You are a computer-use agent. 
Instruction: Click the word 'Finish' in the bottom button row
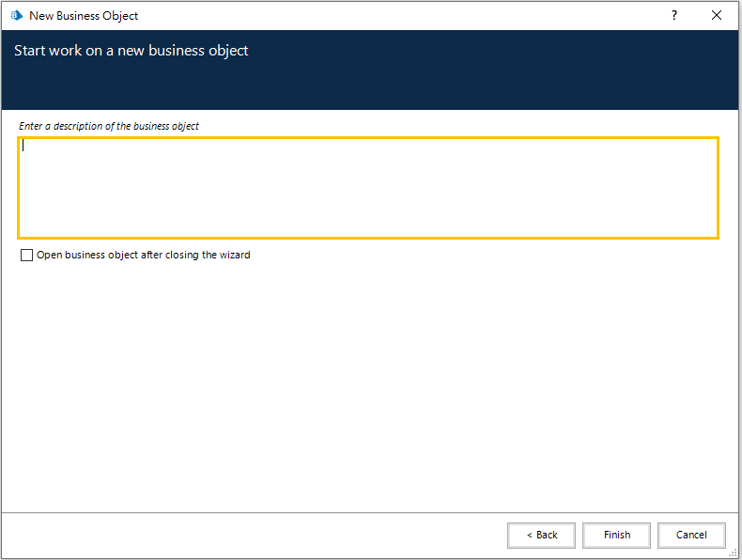(x=617, y=535)
